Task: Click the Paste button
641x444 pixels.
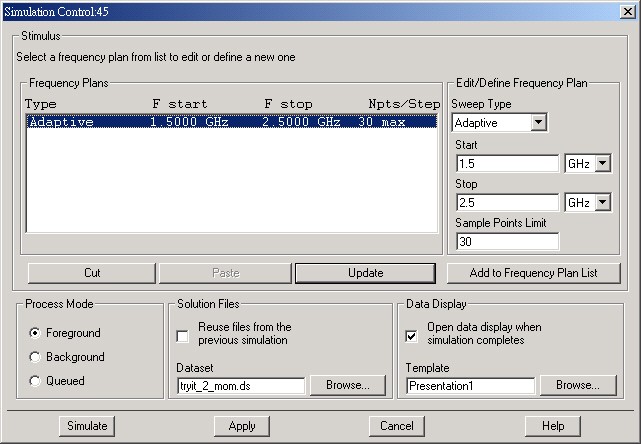Action: tap(225, 273)
